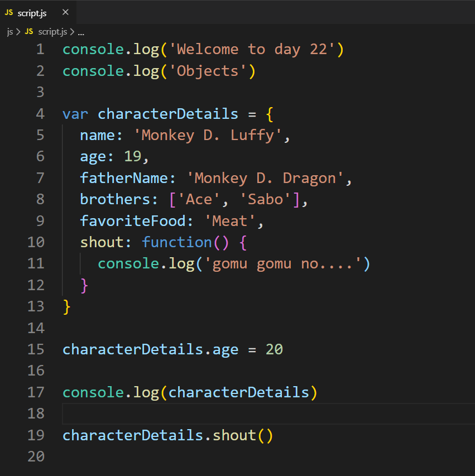Click the 'Monkey D. Luffy' string
This screenshot has width=475, height=476.
click(208, 136)
